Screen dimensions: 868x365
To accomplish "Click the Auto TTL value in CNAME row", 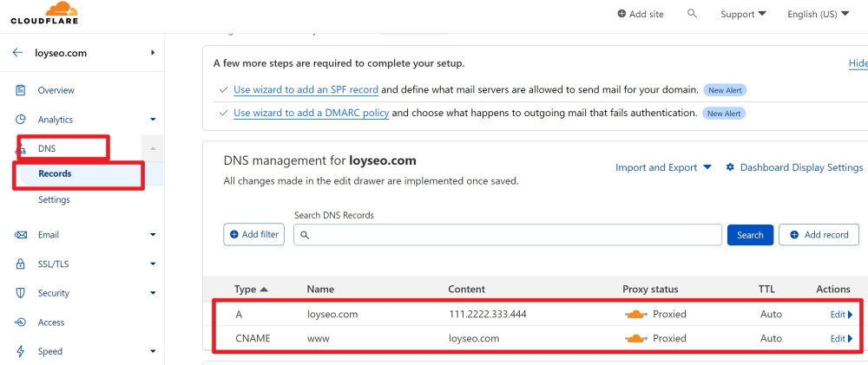I will coord(771,338).
